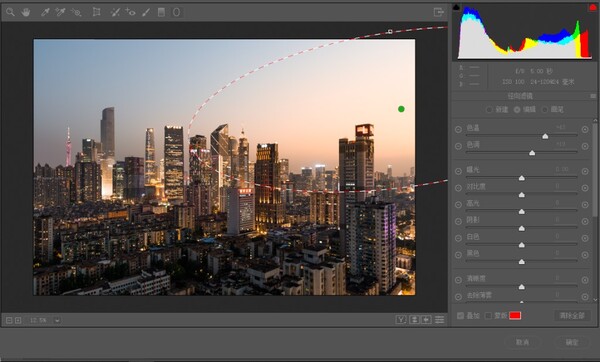Open the 径向滤镜 panel menu icon
600x362 pixels.
click(593, 96)
